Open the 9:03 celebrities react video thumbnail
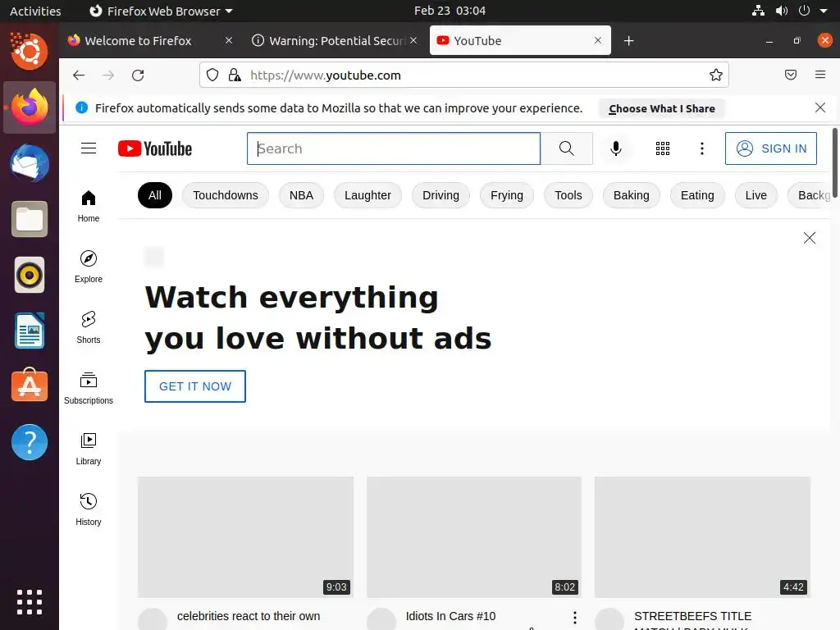840x630 pixels. coord(245,536)
